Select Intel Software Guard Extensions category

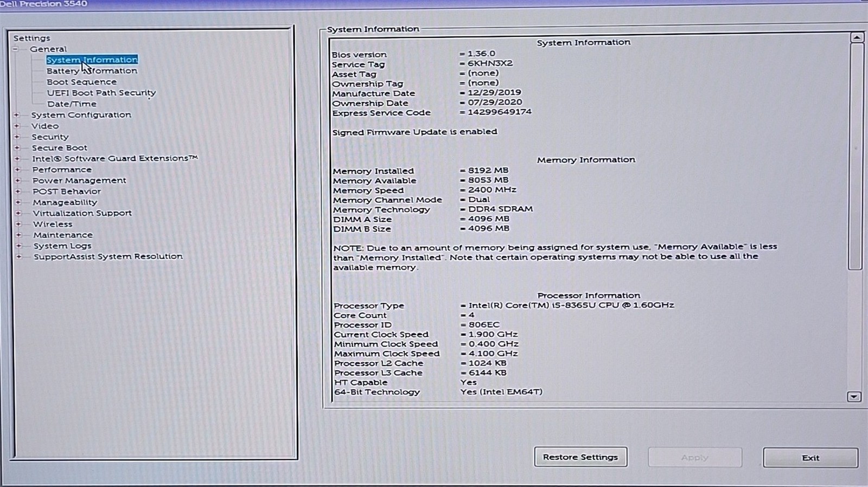click(114, 158)
